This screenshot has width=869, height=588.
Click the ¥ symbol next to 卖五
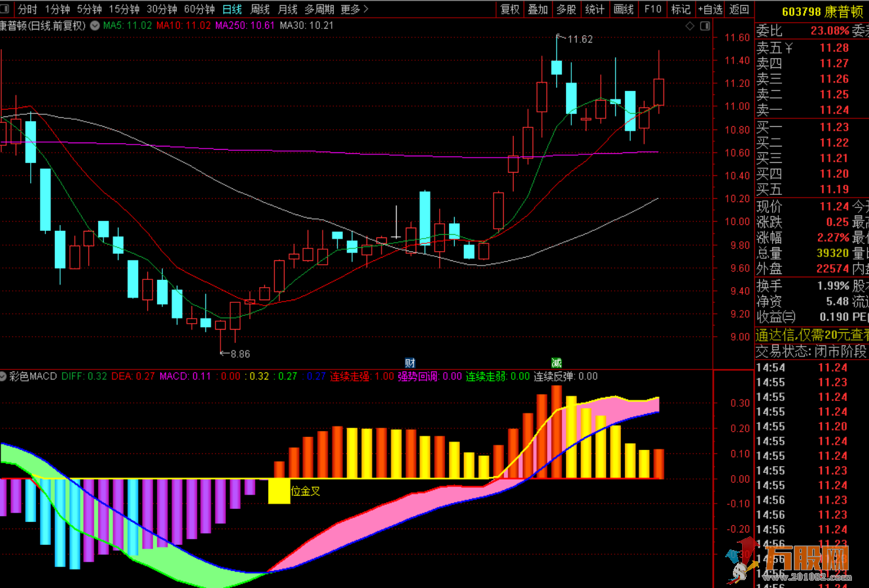tap(789, 48)
